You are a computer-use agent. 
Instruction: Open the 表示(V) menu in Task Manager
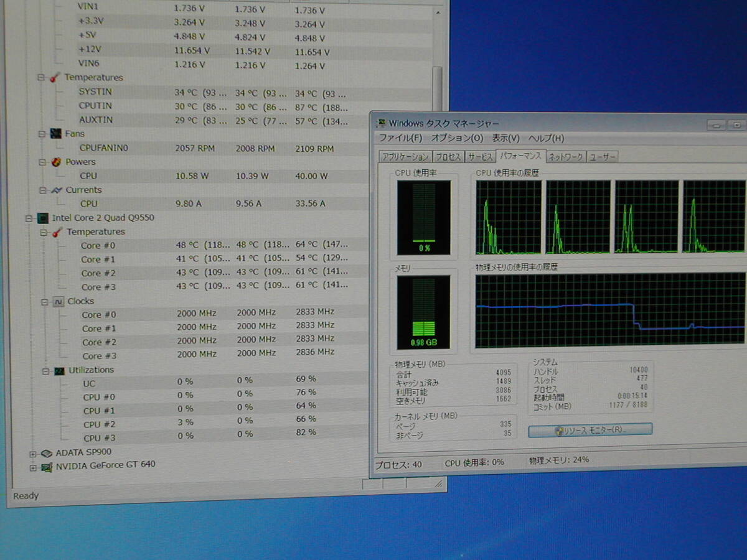tap(505, 138)
